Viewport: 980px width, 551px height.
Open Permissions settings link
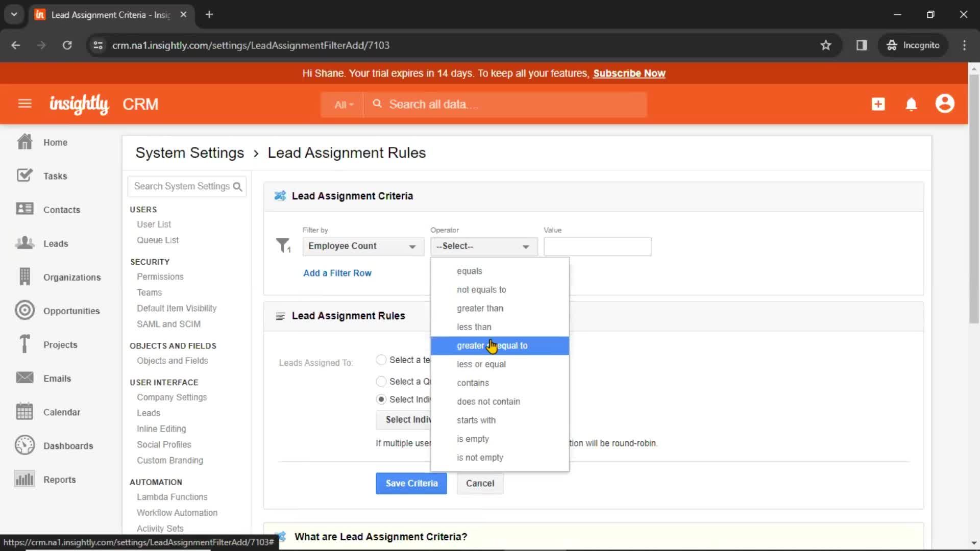pos(160,277)
